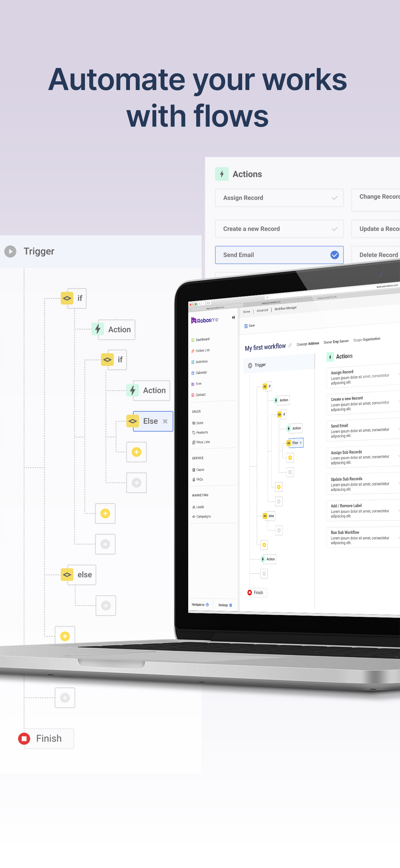Toggle the Assign Record checkmark in large Actions panel

tap(335, 198)
